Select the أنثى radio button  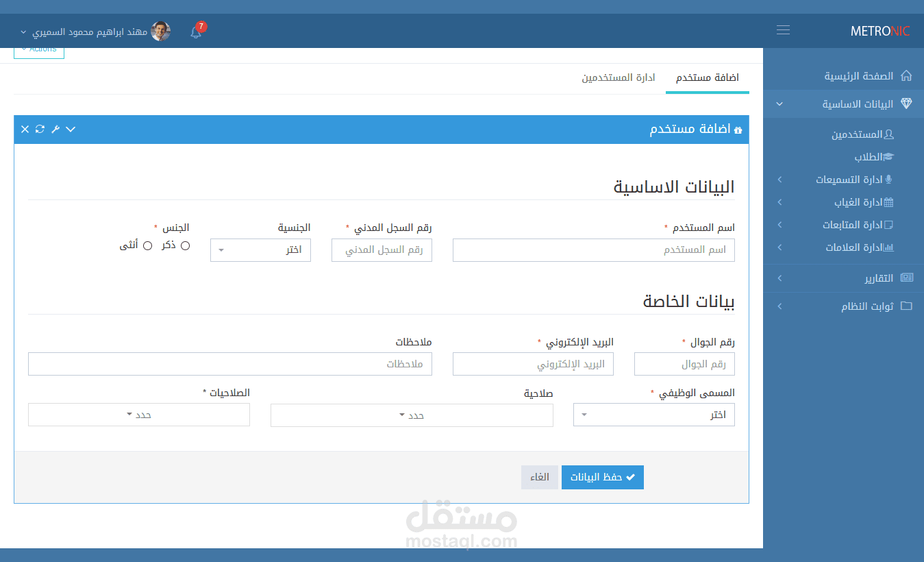pos(147,245)
